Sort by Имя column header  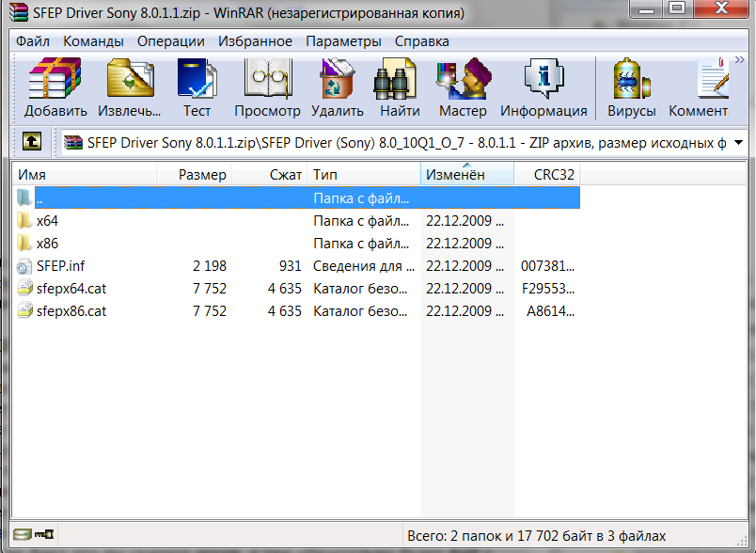[x=85, y=175]
